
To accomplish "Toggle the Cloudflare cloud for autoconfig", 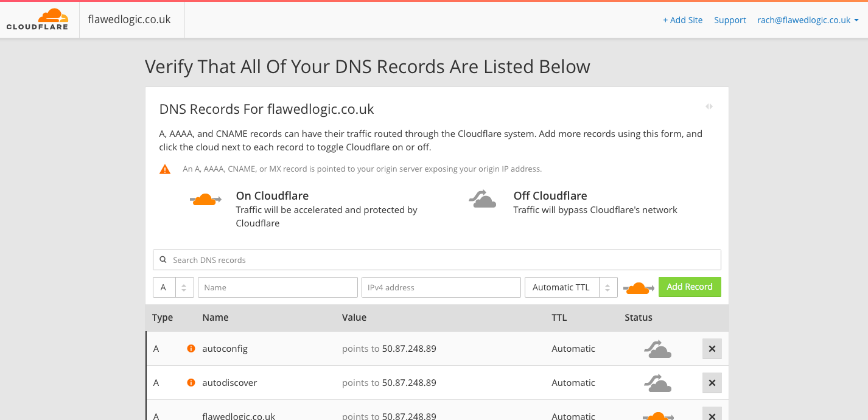I will (x=657, y=349).
